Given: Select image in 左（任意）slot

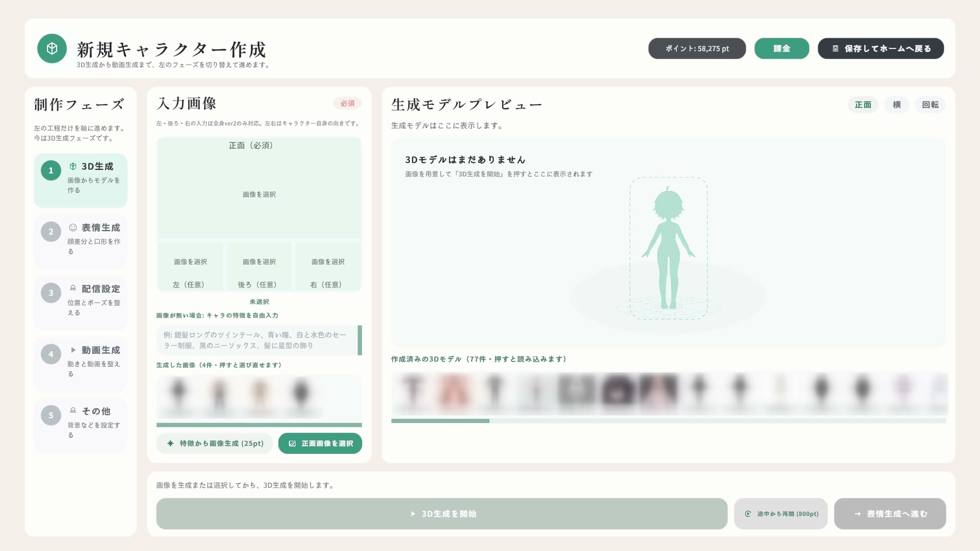Looking at the screenshot, I should pyautogui.click(x=190, y=266).
